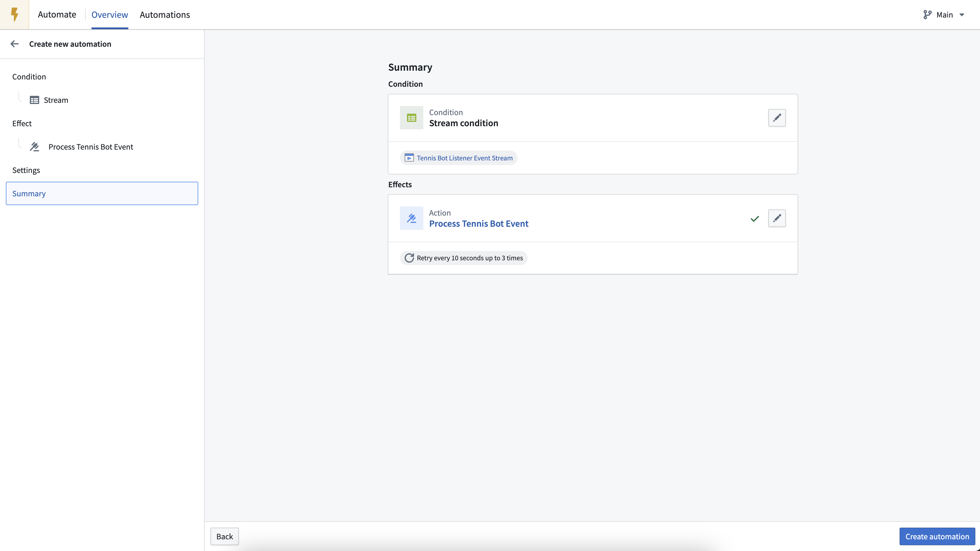Click the blue Action icon in Effects card
The image size is (980, 551).
[x=411, y=218]
